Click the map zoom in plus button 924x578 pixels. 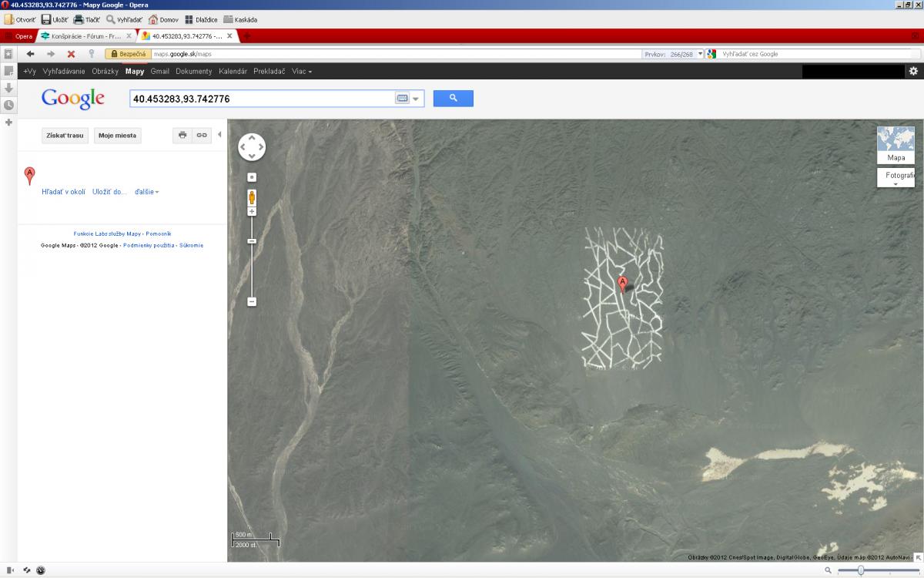(x=252, y=211)
